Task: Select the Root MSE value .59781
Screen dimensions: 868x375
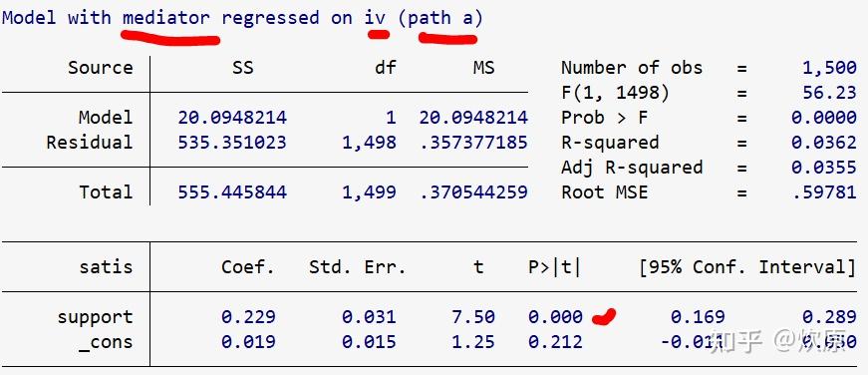Action: [824, 192]
